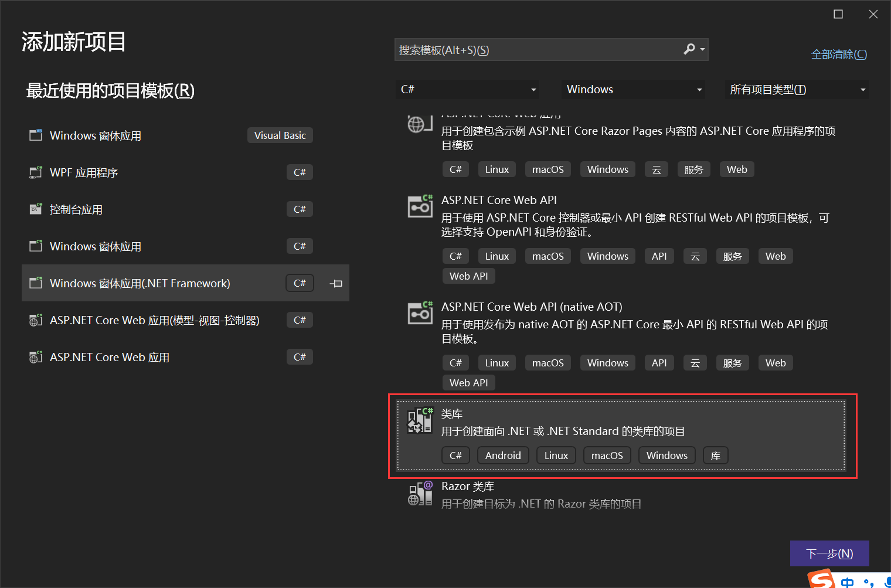Click the C# Windows 窗体应用 template icon

(36, 246)
